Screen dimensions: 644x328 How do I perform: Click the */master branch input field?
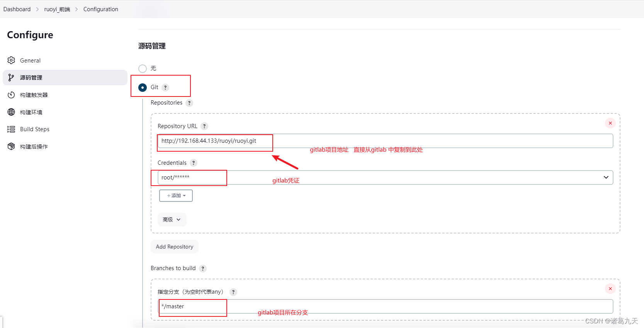(x=385, y=306)
